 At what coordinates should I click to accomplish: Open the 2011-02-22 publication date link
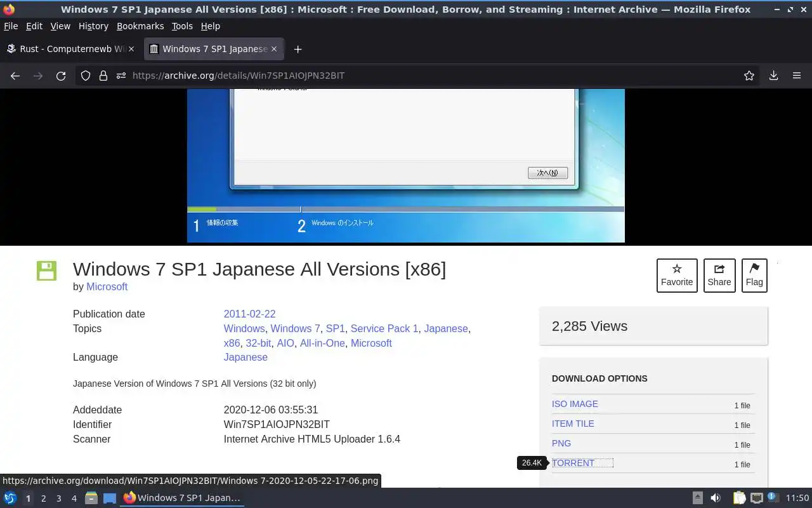[249, 314]
